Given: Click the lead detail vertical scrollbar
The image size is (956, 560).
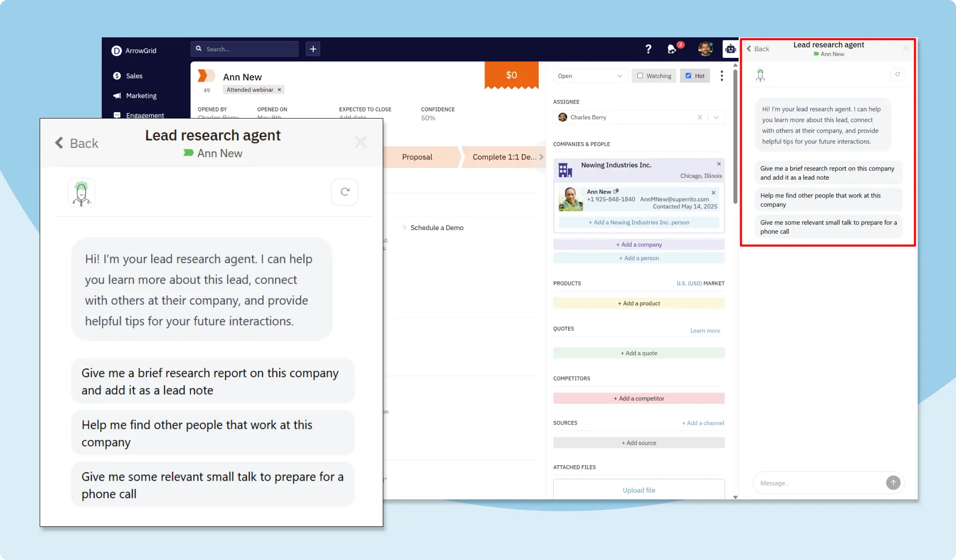Looking at the screenshot, I should (x=735, y=136).
